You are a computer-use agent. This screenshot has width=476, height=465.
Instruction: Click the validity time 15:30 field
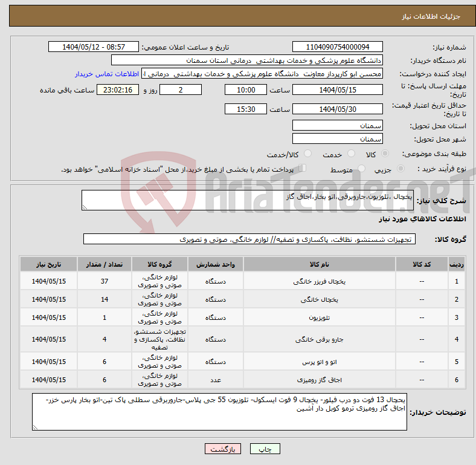[246, 109]
